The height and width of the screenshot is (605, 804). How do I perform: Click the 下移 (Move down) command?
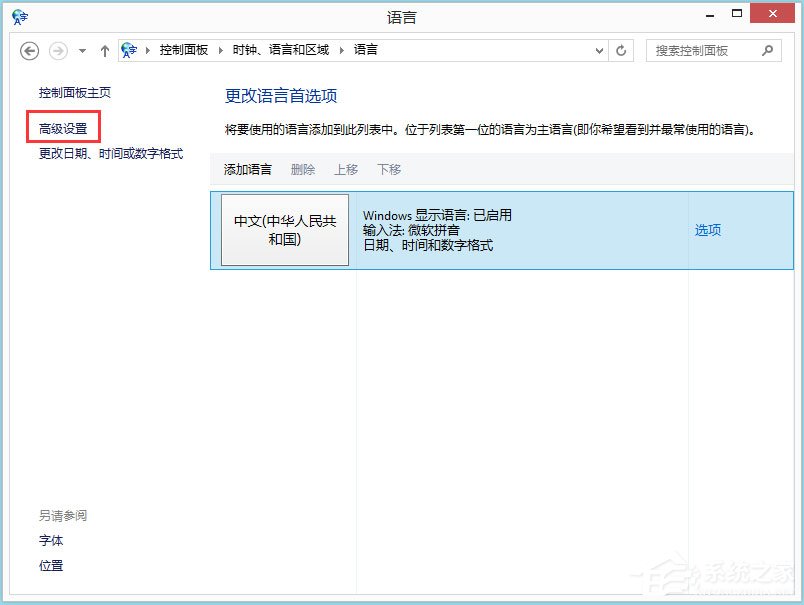coord(389,169)
